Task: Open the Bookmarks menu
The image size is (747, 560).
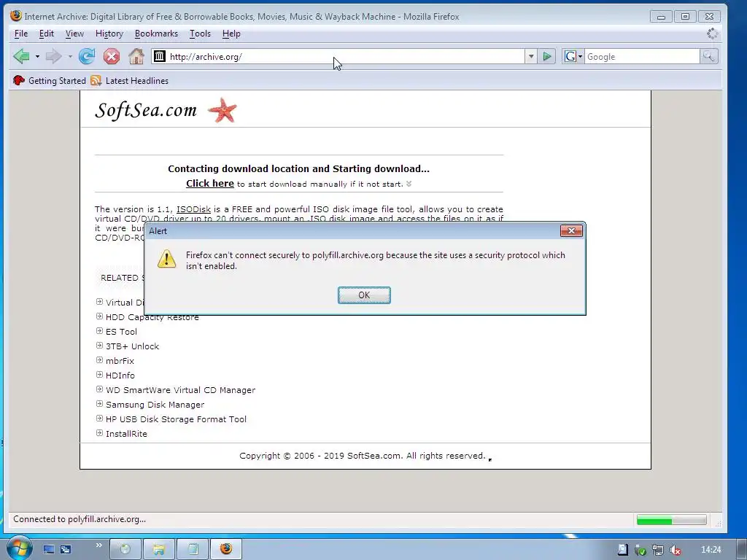Action: tap(156, 34)
